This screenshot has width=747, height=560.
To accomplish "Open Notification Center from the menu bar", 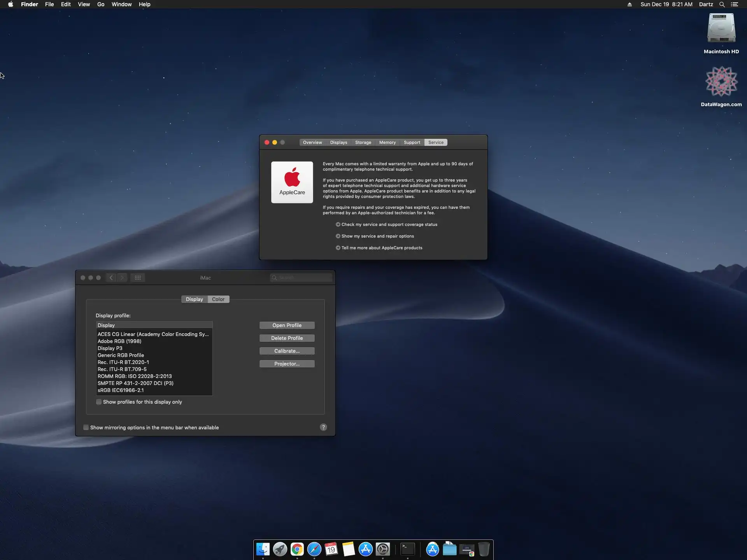I will click(x=734, y=4).
